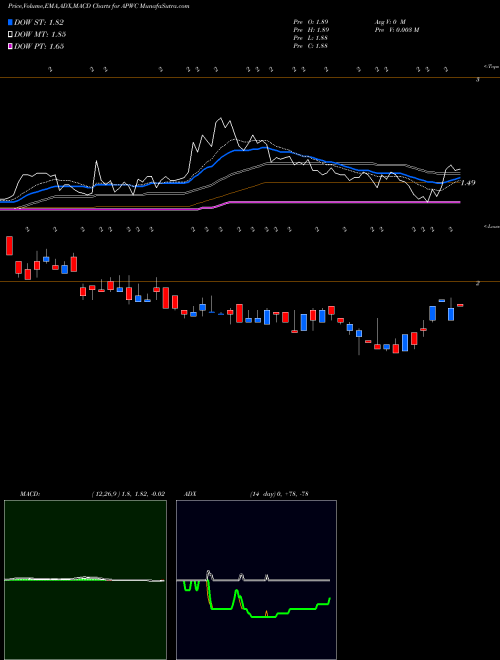Select the 'DOW PT: 1.65' legend text

(39, 46)
